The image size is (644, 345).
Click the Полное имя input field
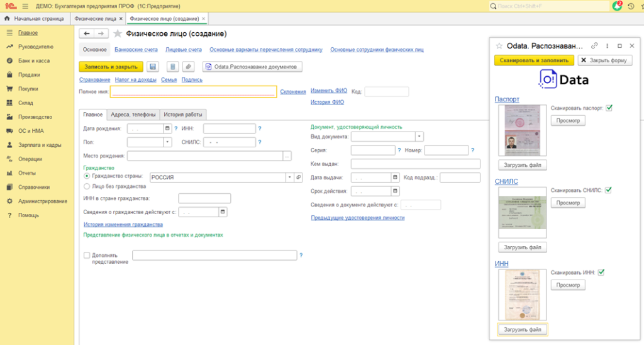click(x=194, y=91)
